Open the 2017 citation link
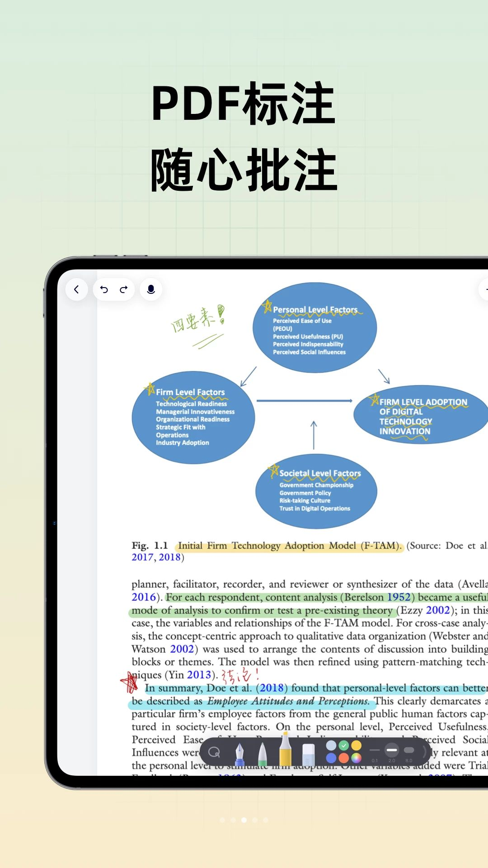This screenshot has height=868, width=488. coord(142,557)
